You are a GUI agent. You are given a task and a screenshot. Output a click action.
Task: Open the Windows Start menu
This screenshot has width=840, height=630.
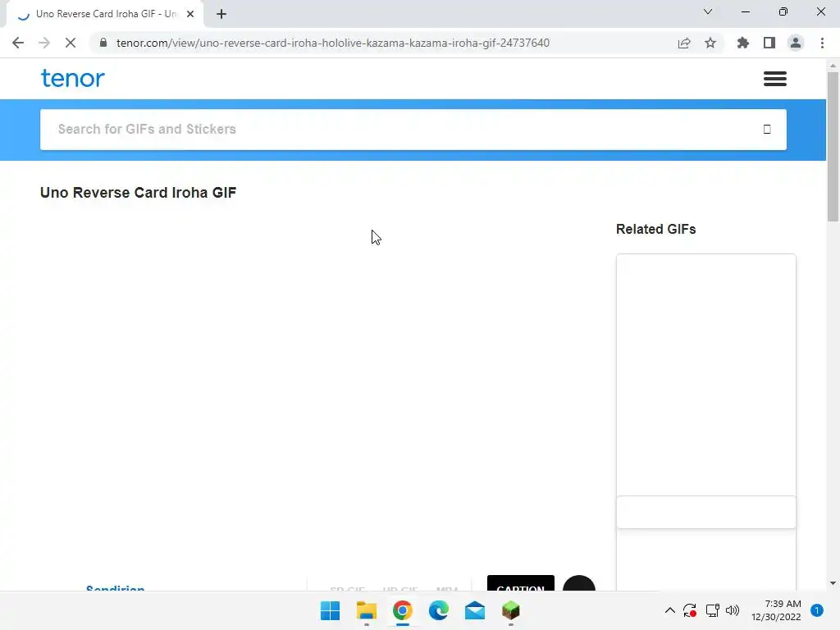(330, 610)
